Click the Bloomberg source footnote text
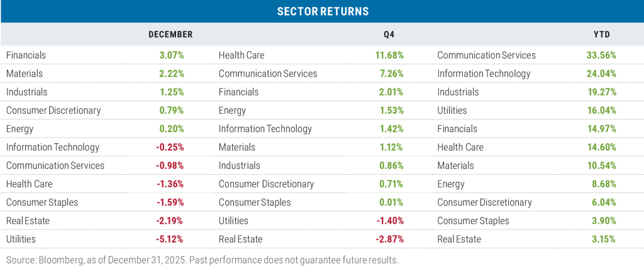Screen dimensions: 644x271 [x=202, y=260]
